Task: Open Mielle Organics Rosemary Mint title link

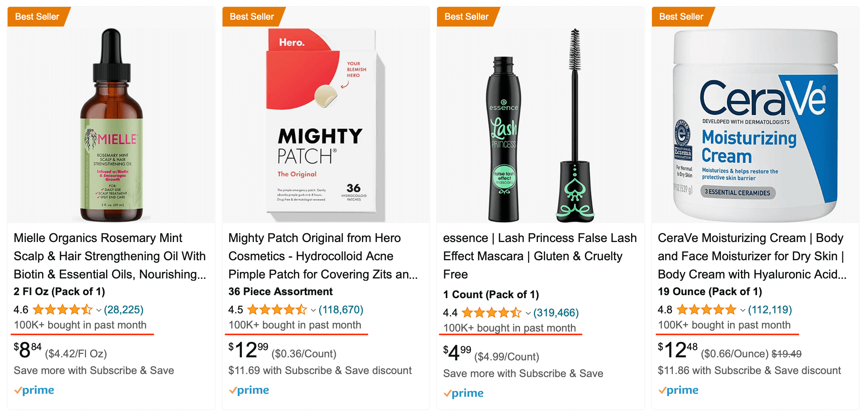Action: (x=110, y=256)
